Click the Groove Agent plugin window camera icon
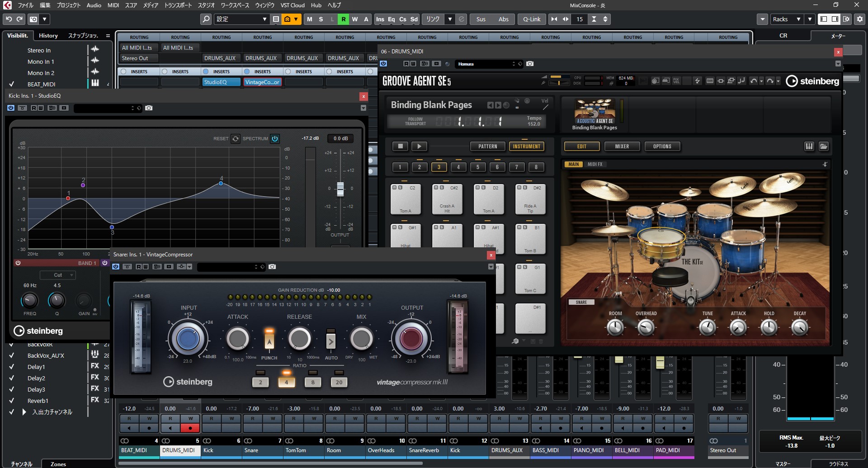This screenshot has width=868, height=468. [530, 64]
